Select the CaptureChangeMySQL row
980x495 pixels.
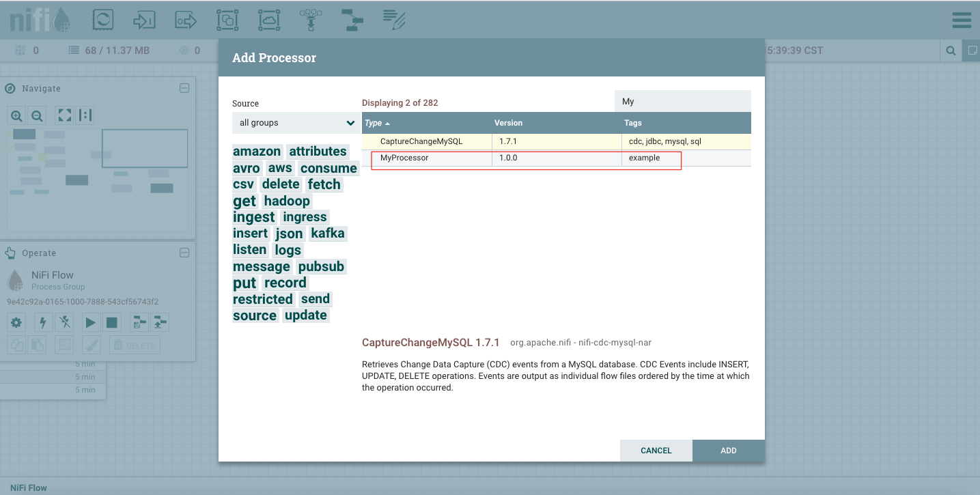point(557,141)
